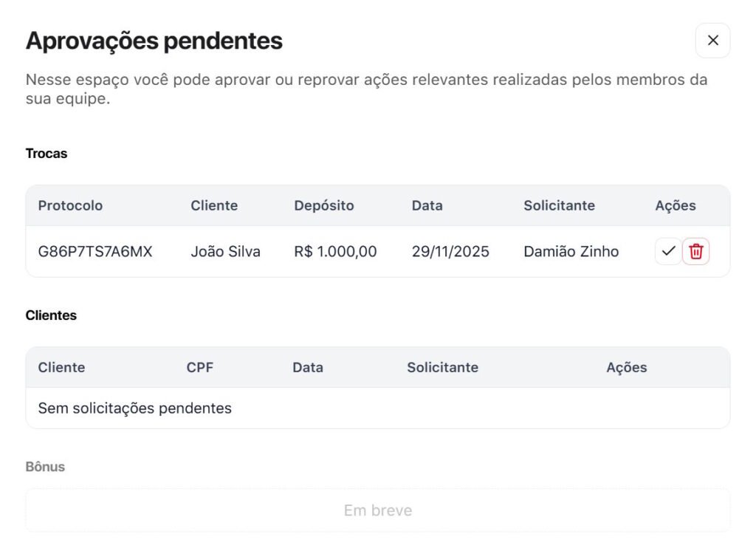Click the Em breve placeholder box
Screen dimensions: 756x551
tap(377, 510)
